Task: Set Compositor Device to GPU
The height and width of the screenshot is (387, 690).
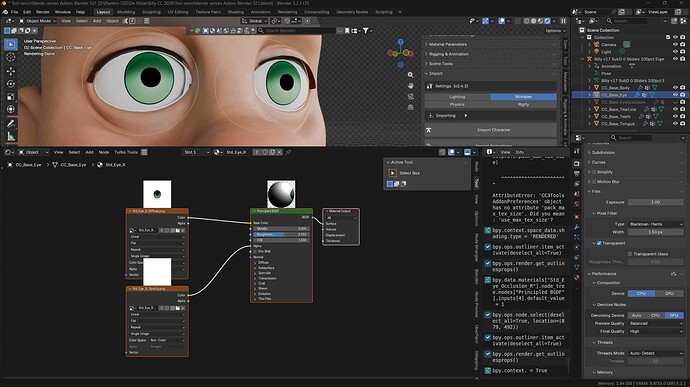Action: 669,293
